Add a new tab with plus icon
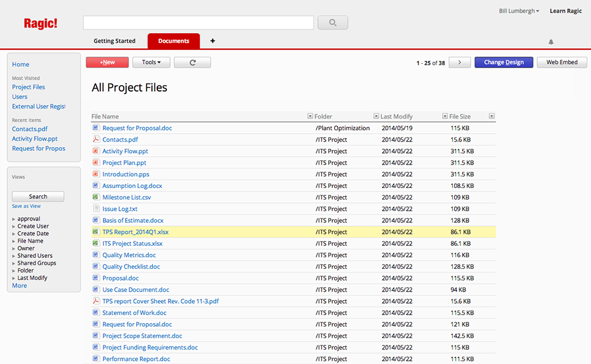 tap(212, 41)
